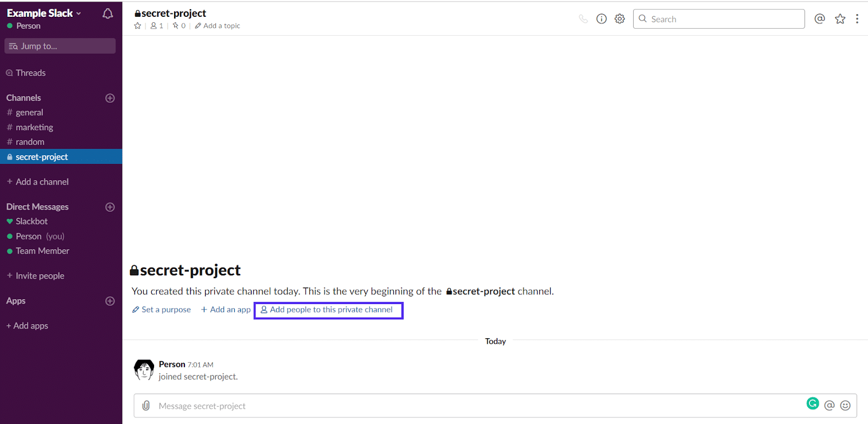The height and width of the screenshot is (424, 868).
Task: Click Add people to this private channel
Action: (x=328, y=310)
